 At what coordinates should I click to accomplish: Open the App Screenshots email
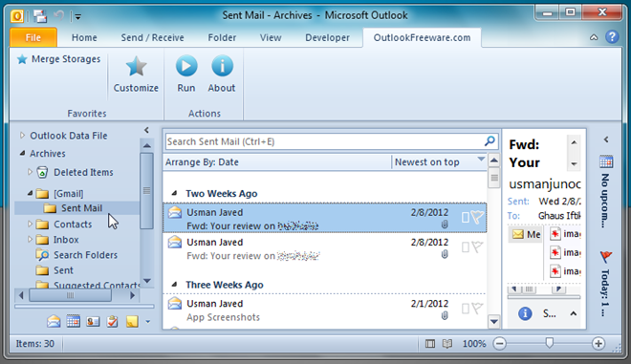(325, 310)
